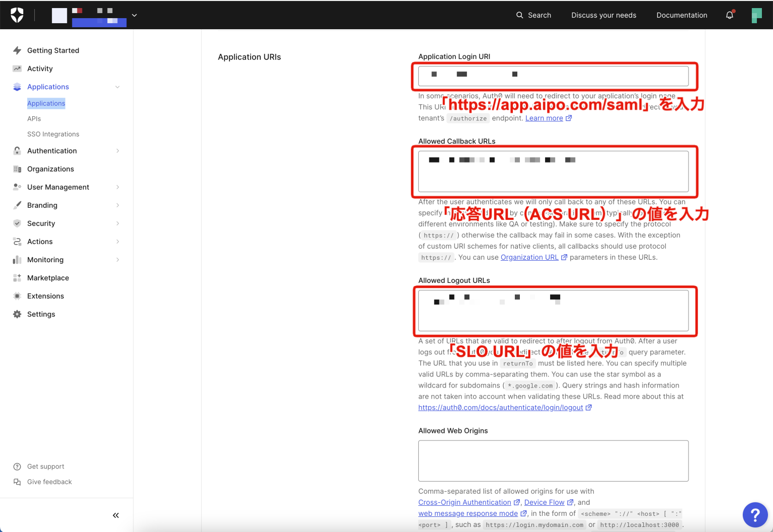This screenshot has width=773, height=532.
Task: Follow the Learn more link
Action: (544, 118)
